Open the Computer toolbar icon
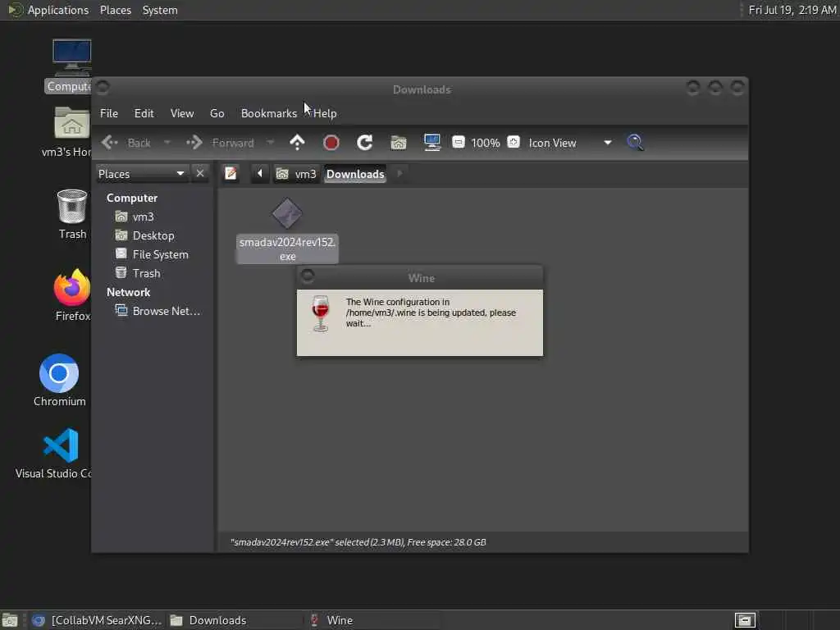 tap(431, 143)
